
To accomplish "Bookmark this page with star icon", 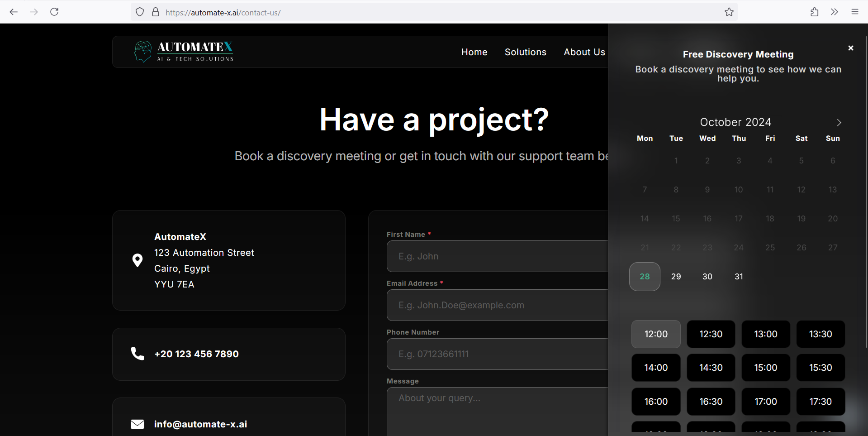I will click(729, 12).
